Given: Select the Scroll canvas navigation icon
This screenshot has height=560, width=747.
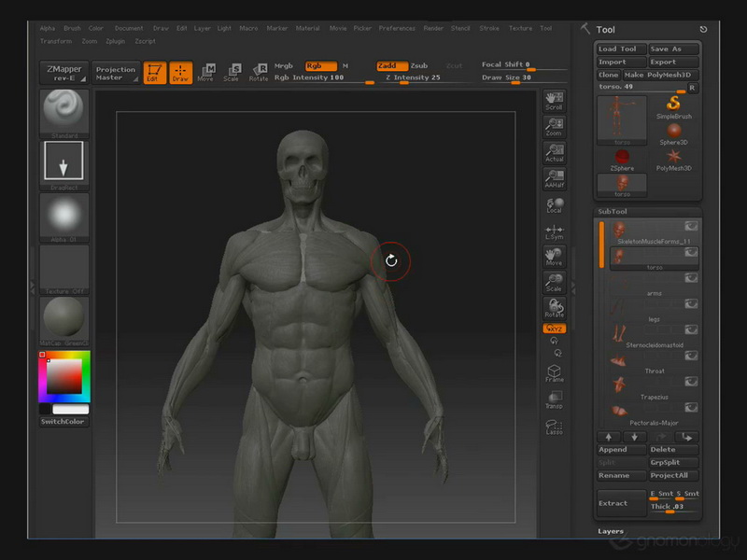Looking at the screenshot, I should click(554, 101).
